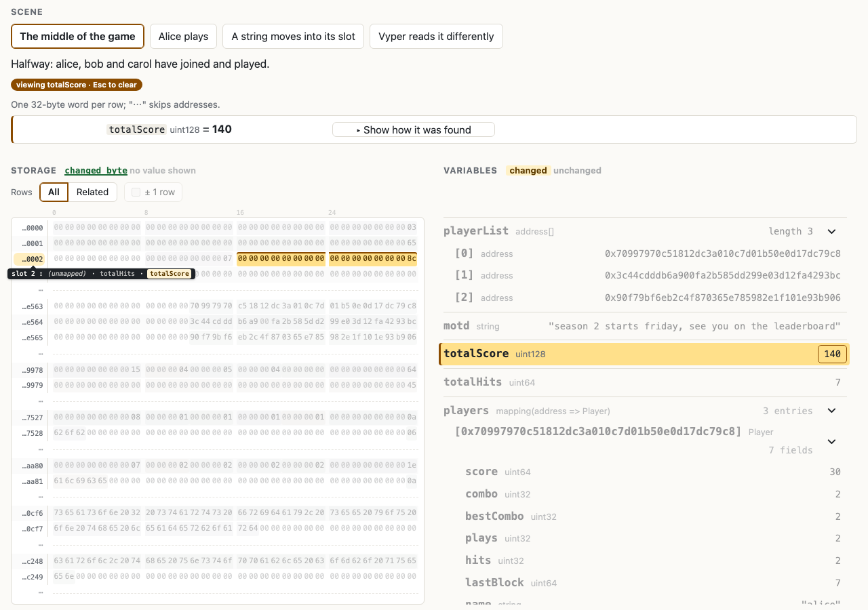Click the 140 value badge of totalScore
The image size is (868, 610).
(832, 354)
